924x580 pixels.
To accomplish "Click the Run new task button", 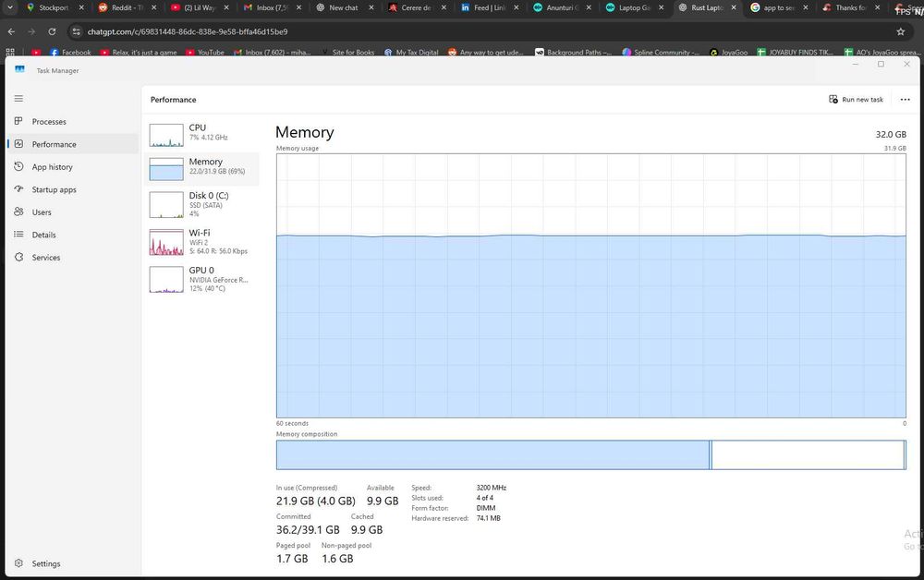I will click(x=857, y=100).
